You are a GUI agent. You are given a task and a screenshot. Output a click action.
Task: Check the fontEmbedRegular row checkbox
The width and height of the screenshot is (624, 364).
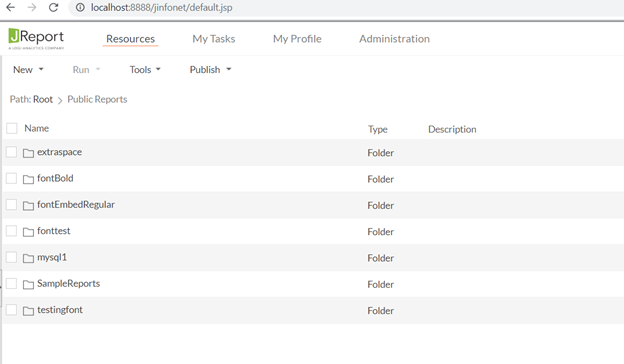(x=11, y=204)
